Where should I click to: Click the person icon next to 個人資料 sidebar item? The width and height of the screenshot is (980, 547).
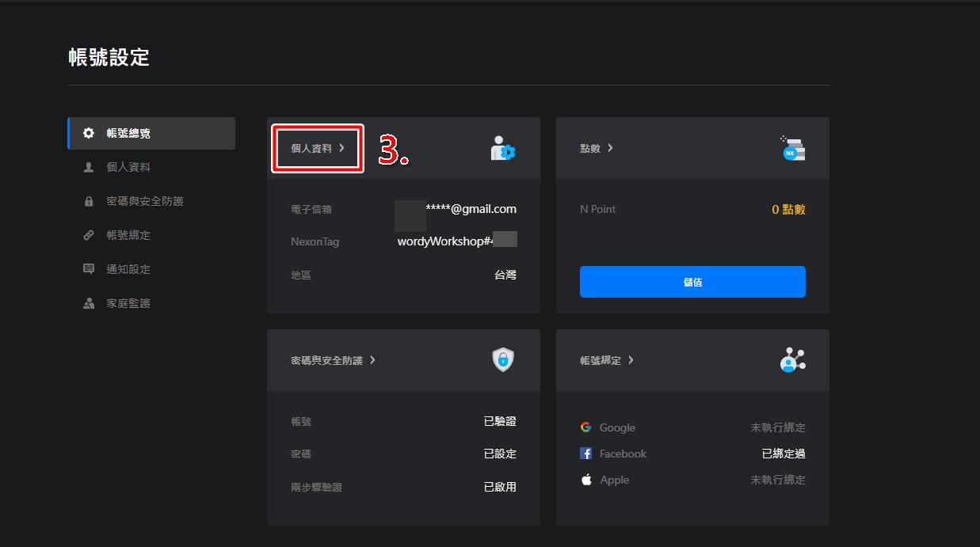(90, 167)
